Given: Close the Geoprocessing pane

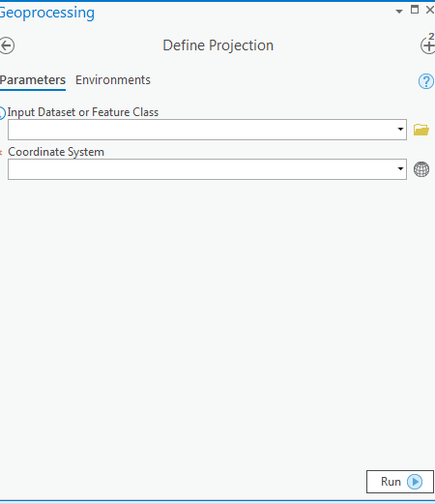Looking at the screenshot, I should (x=430, y=10).
